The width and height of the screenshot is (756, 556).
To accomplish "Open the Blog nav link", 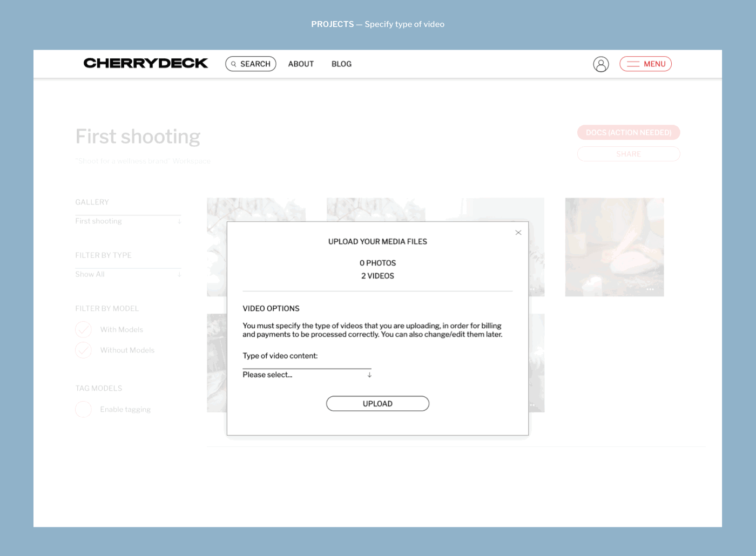I will click(x=341, y=64).
